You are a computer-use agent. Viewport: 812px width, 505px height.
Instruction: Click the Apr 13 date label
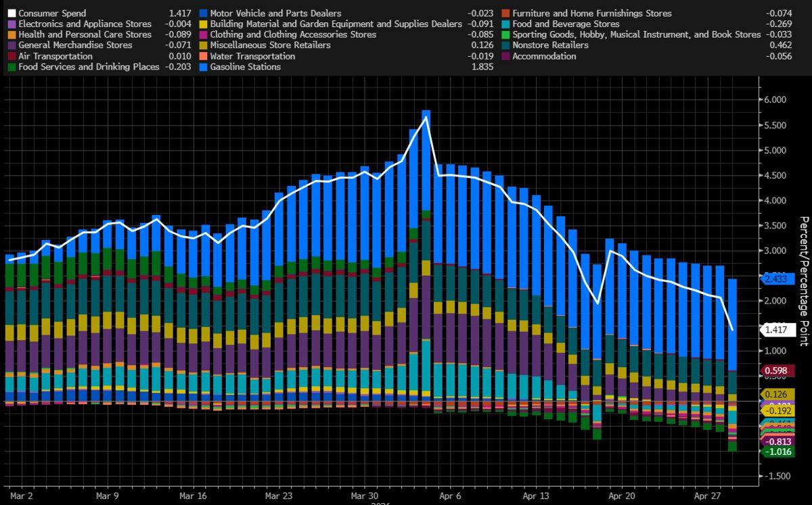click(x=535, y=495)
